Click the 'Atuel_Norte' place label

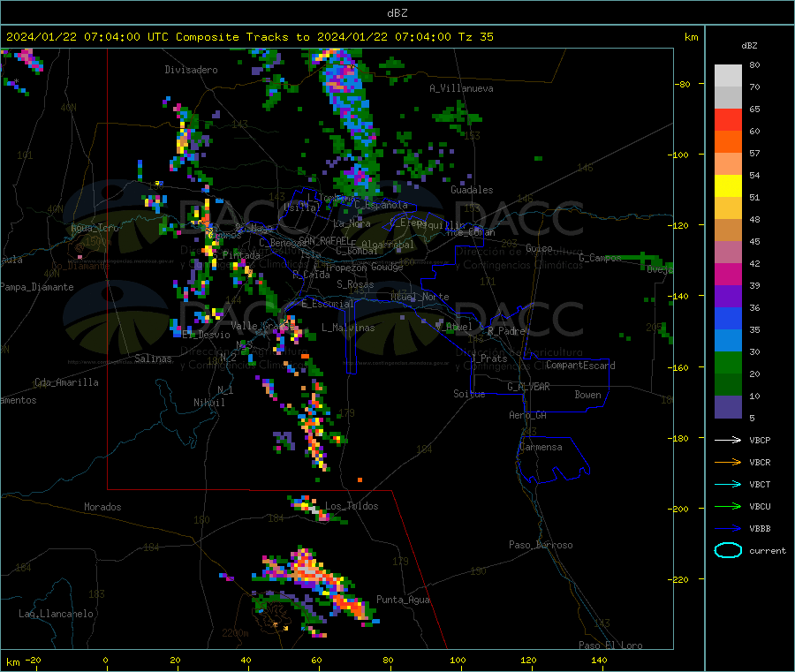tap(420, 297)
